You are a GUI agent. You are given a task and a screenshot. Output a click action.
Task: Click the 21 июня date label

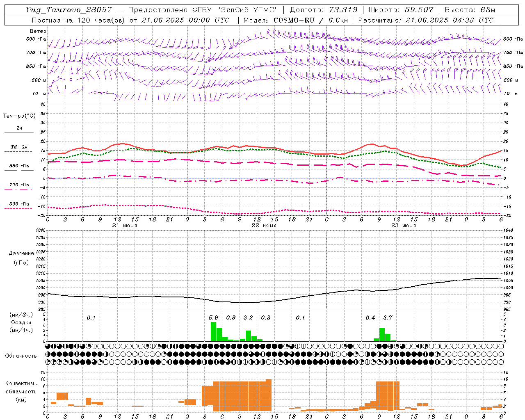click(125, 226)
